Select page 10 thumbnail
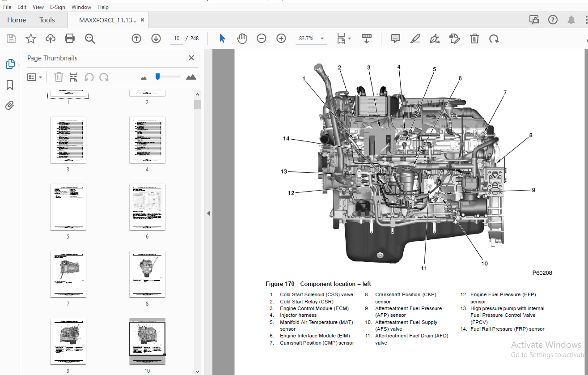This screenshot has height=375, width=588. [x=147, y=341]
